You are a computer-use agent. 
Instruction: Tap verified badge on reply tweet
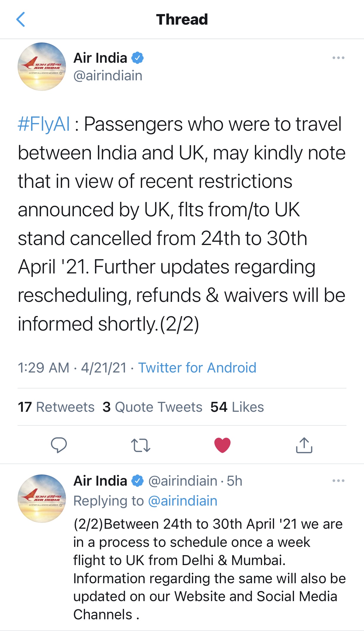tap(137, 481)
